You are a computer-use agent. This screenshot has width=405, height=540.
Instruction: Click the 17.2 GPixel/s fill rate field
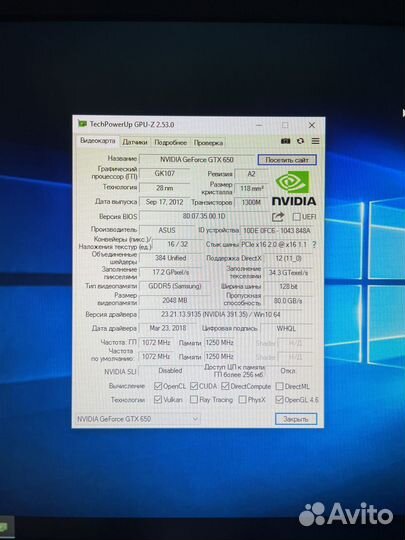(170, 272)
